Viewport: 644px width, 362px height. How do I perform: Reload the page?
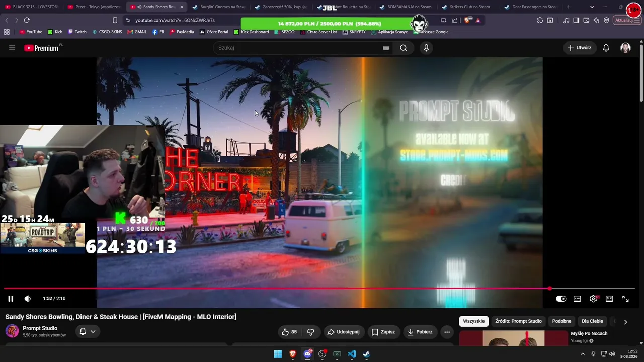[27, 20]
